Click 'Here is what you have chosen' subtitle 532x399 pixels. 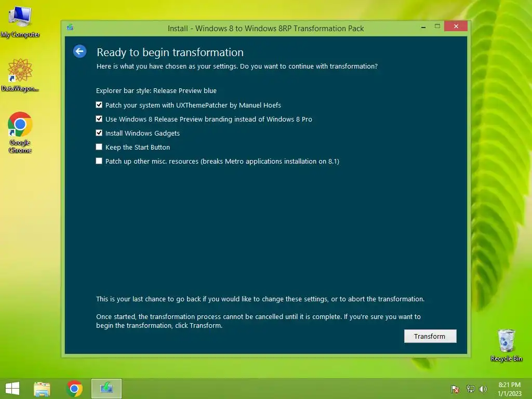(x=237, y=66)
